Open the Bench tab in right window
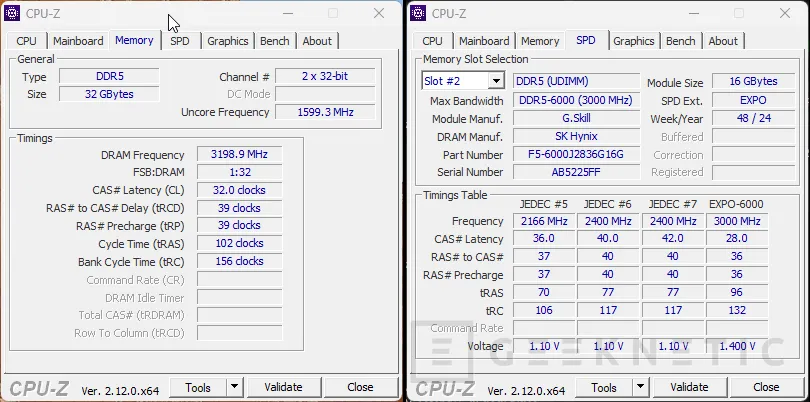Image resolution: width=810 pixels, height=402 pixels. click(x=680, y=41)
